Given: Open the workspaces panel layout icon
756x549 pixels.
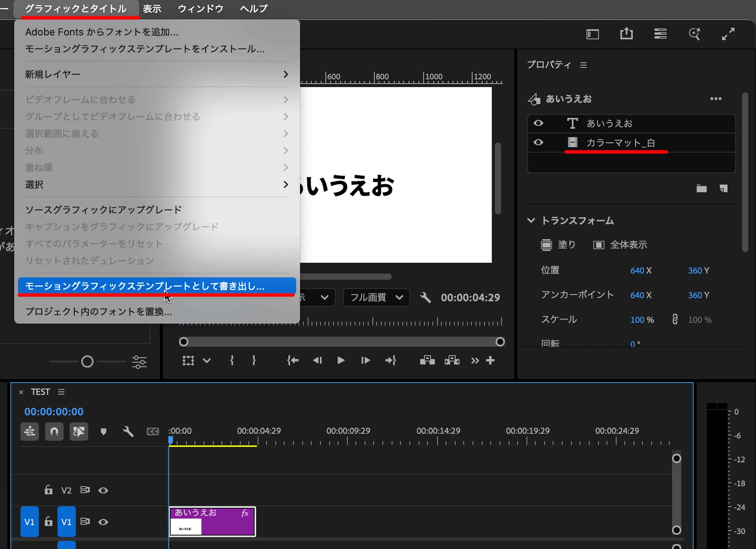Looking at the screenshot, I should pyautogui.click(x=592, y=34).
